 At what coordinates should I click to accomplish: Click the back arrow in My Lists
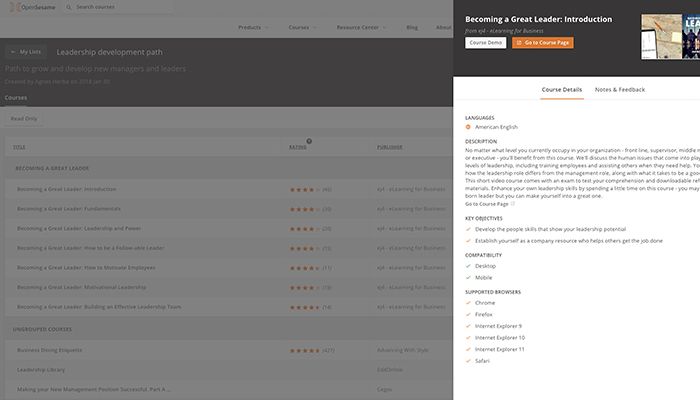pyautogui.click(x=14, y=51)
